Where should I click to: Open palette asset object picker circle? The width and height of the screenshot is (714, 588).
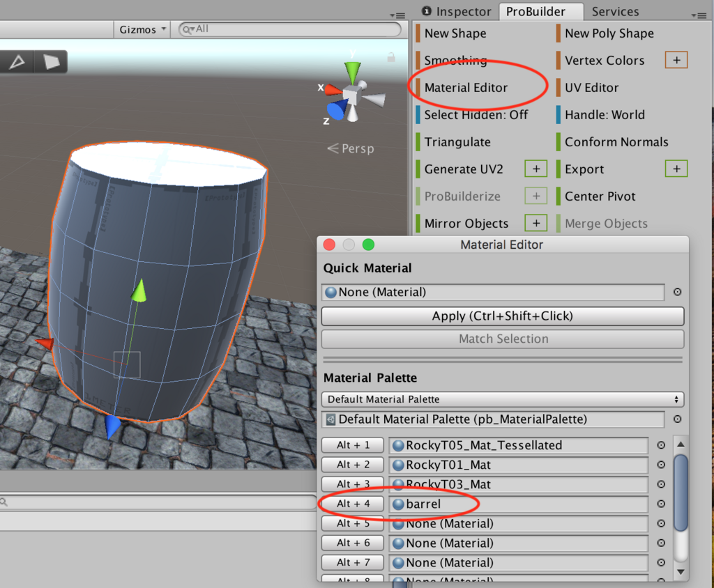677,419
